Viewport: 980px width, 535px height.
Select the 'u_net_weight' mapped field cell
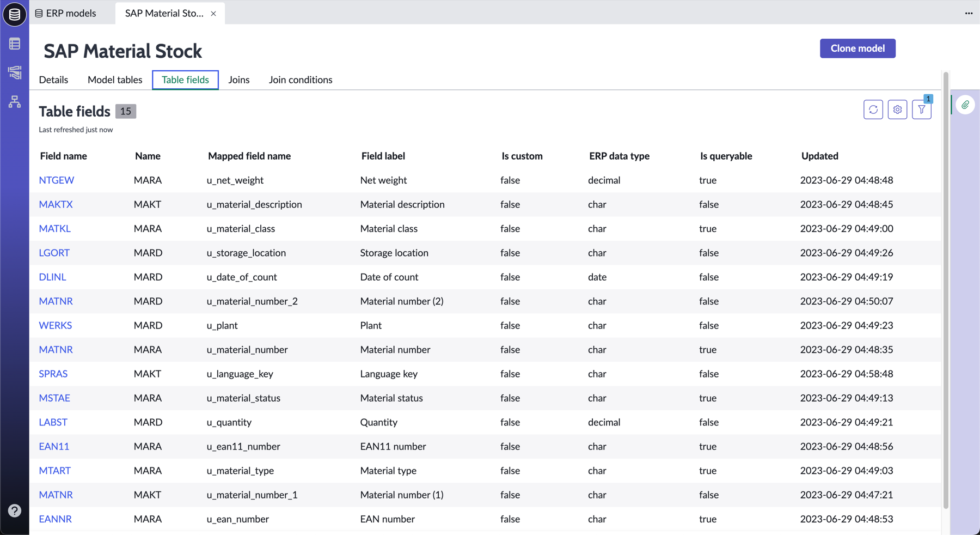[x=235, y=180]
